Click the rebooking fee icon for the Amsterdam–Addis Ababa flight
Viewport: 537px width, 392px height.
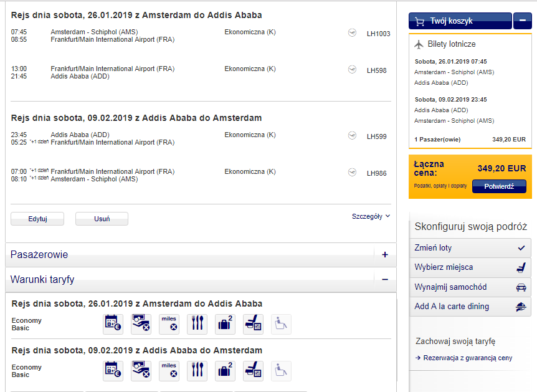[113, 324]
